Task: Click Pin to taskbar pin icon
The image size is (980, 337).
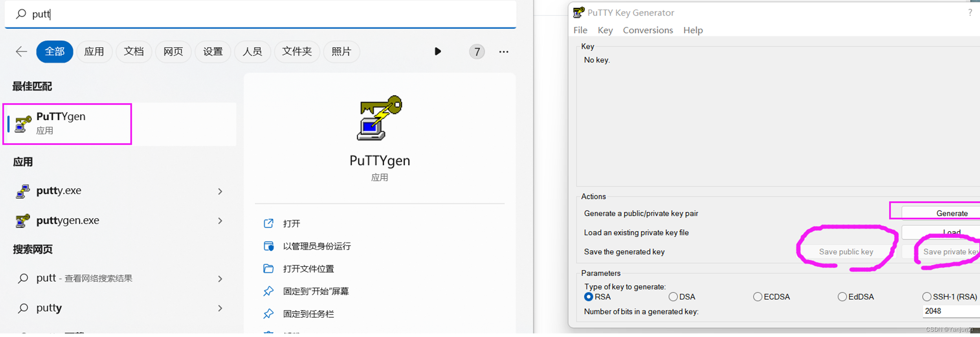Action: point(268,314)
